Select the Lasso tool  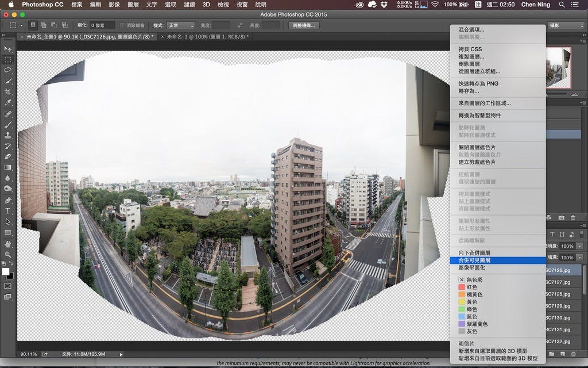point(8,70)
